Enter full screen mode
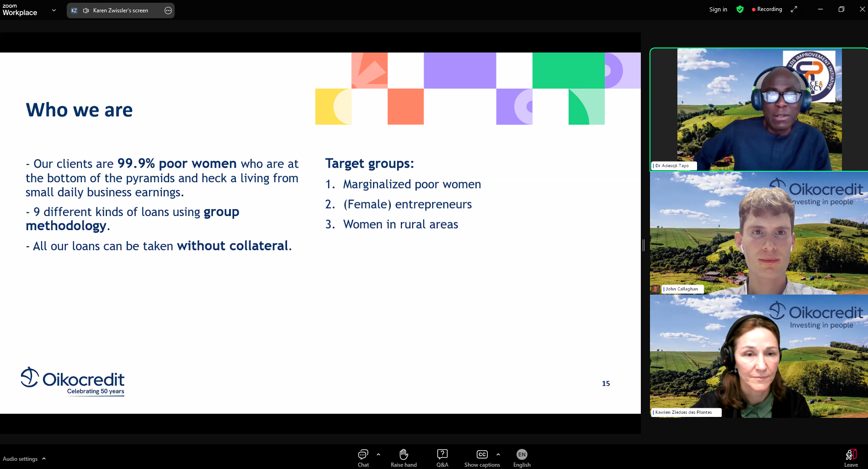868x469 pixels. point(794,9)
